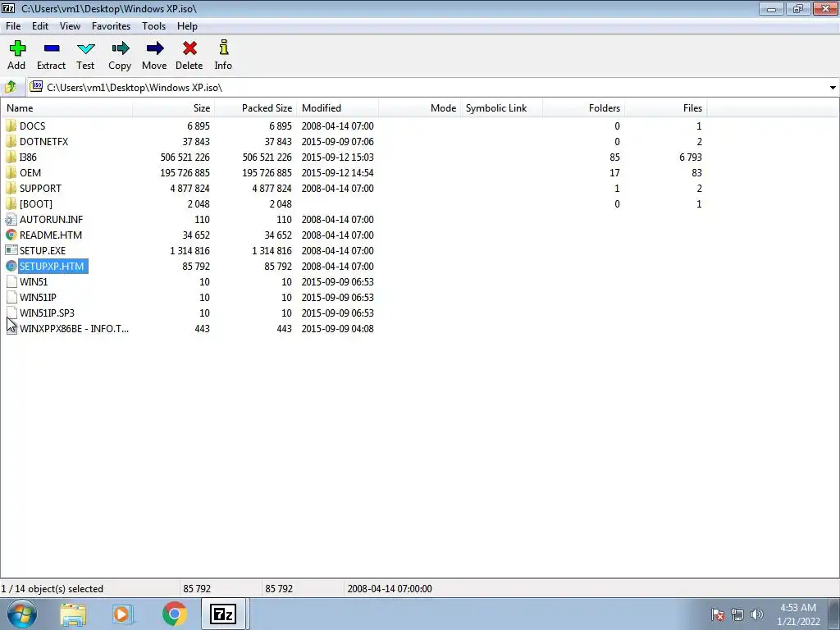Select the SETUP.EXE file name
The image size is (840, 630).
coord(43,250)
